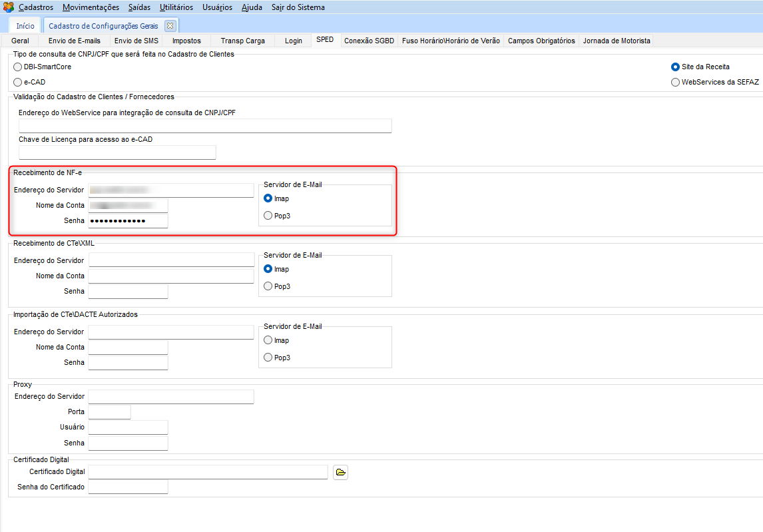
Task: Click the folder browse icon for Certificado Digital
Action: click(x=340, y=473)
